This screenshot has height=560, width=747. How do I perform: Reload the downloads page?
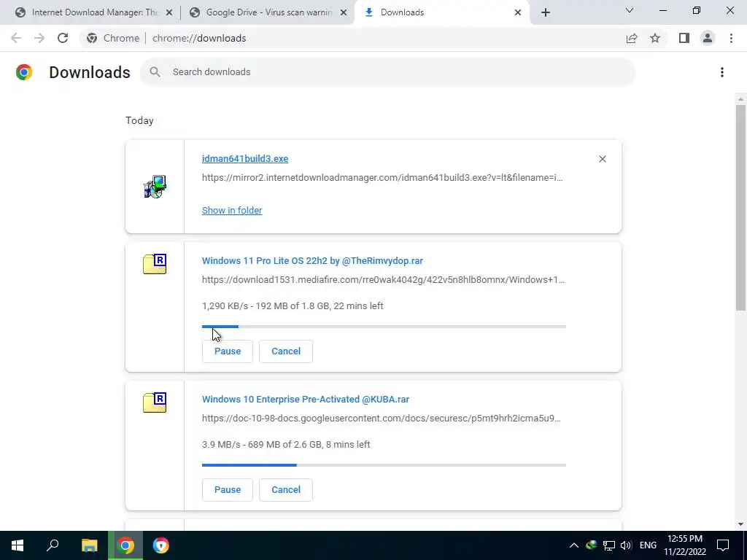pos(63,38)
